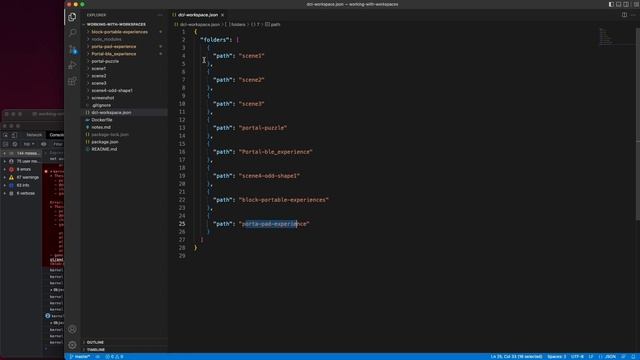The height and width of the screenshot is (360, 640).
Task: Open the Source Control view
Action: pos(73,49)
